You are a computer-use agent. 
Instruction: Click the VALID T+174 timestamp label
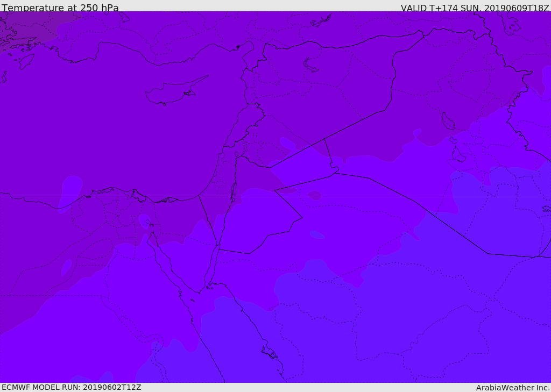pyautogui.click(x=475, y=8)
